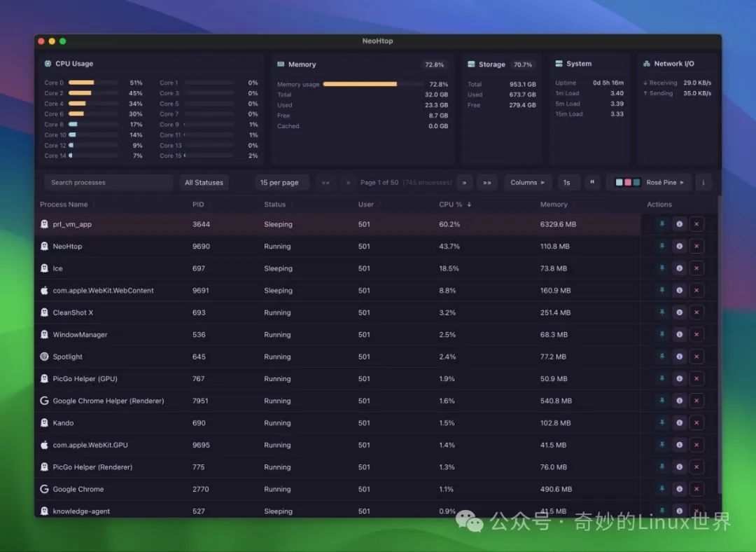Open the All Statuses filter
The height and width of the screenshot is (552, 756).
[204, 182]
